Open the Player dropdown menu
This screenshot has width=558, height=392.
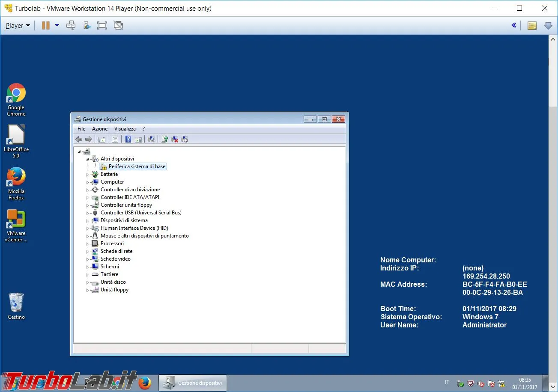(18, 26)
